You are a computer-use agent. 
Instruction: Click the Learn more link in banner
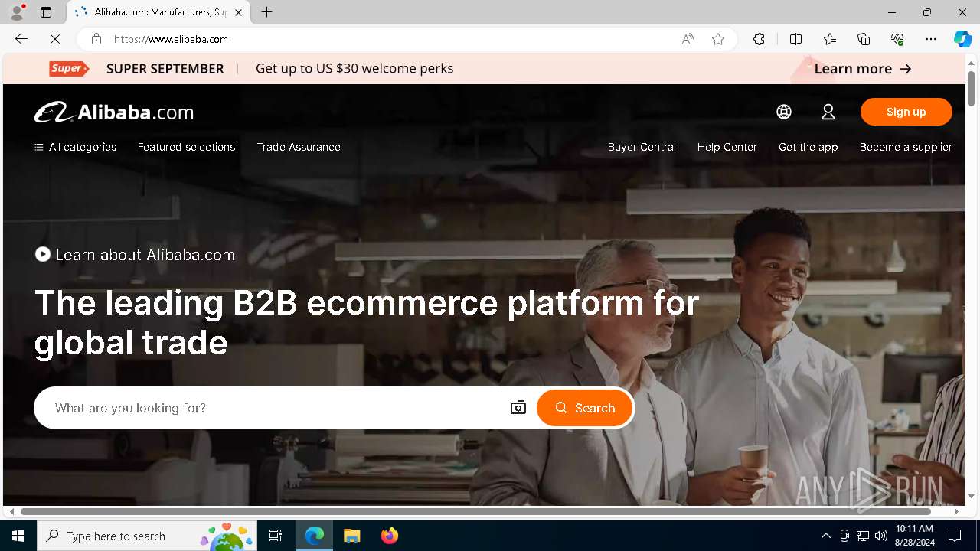(x=863, y=69)
